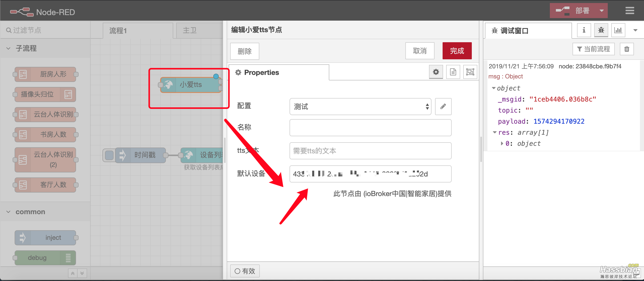Screen dimensions: 644x281
Task: Click the red 完成 button
Action: [457, 51]
